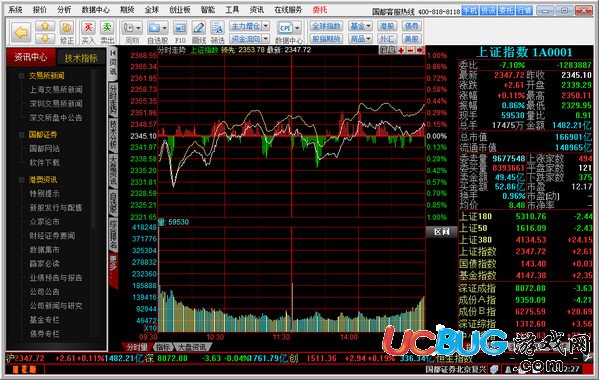Click the 港股 button

387,26
